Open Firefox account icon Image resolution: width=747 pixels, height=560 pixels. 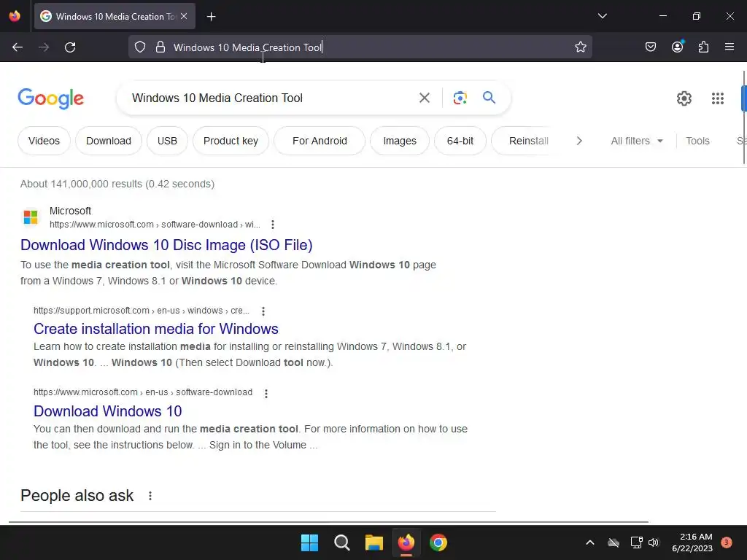pos(678,47)
